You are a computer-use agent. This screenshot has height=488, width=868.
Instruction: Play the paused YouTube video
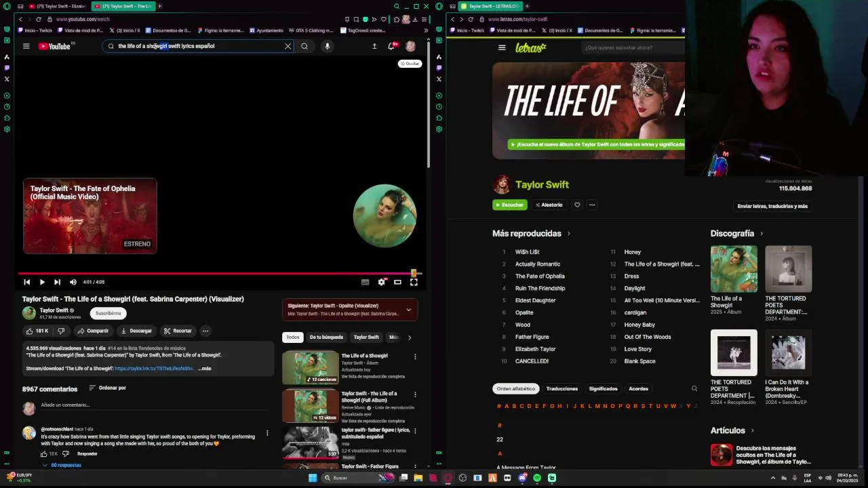(x=42, y=282)
